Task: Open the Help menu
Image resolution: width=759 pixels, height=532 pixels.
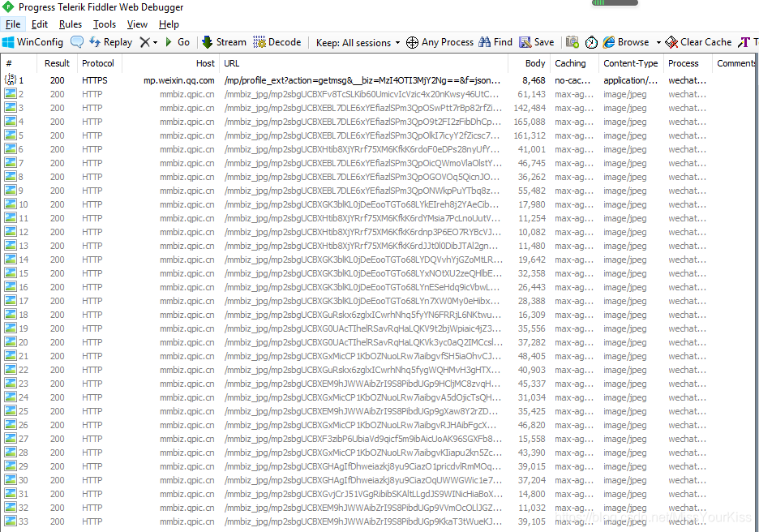Action: pos(169,24)
